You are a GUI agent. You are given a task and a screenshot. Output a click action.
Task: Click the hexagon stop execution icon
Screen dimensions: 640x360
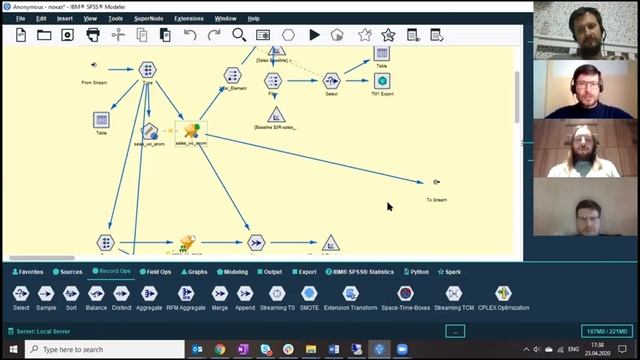coord(288,35)
